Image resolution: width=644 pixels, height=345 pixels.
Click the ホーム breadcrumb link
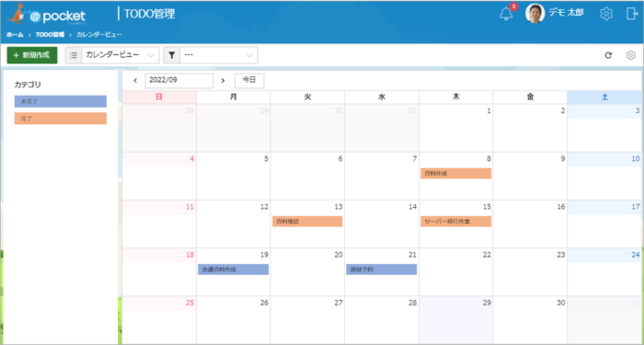pos(15,35)
